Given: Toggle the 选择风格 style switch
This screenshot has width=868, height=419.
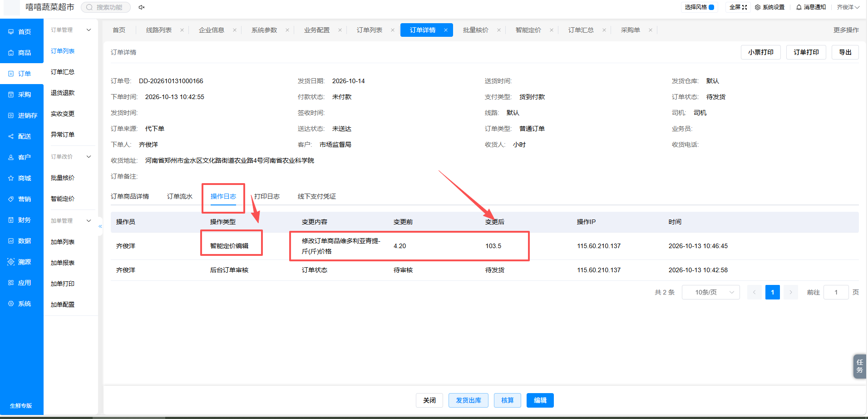Looking at the screenshot, I should pyautogui.click(x=711, y=7).
